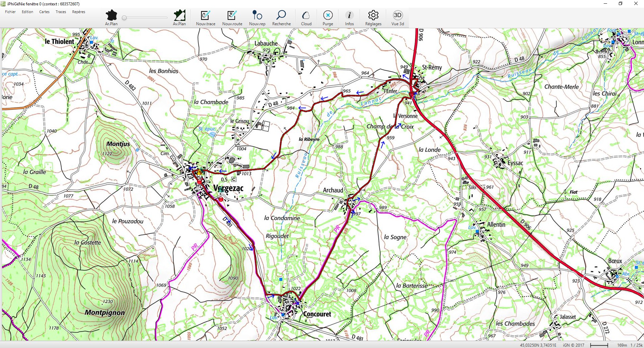Click the yellow start marker at Vergezac

click(200, 172)
